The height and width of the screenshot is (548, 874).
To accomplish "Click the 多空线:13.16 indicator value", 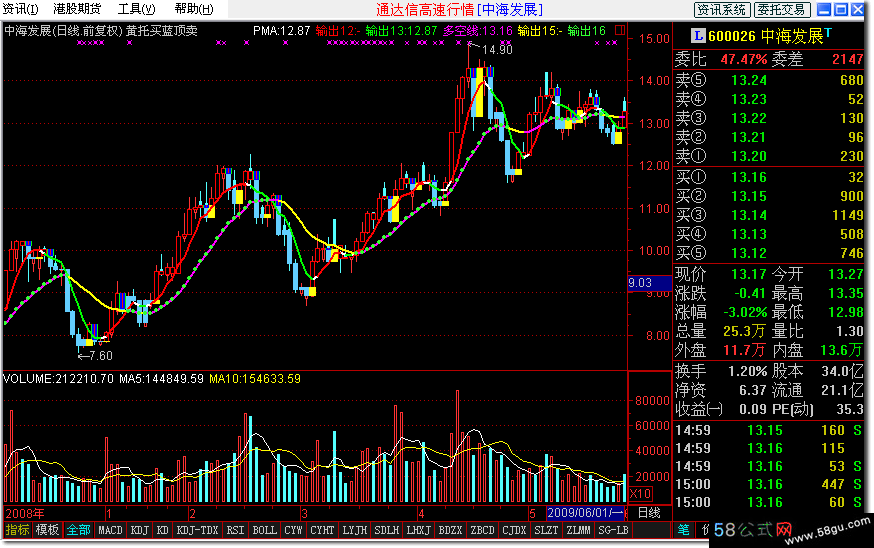I will (478, 31).
